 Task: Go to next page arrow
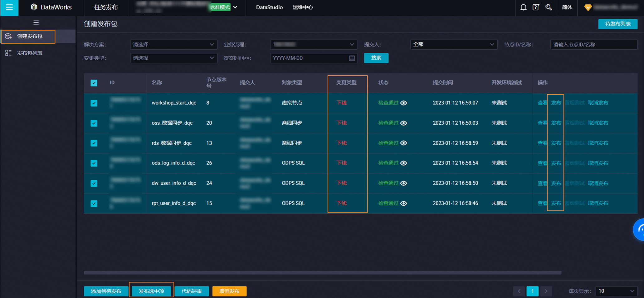point(546,291)
